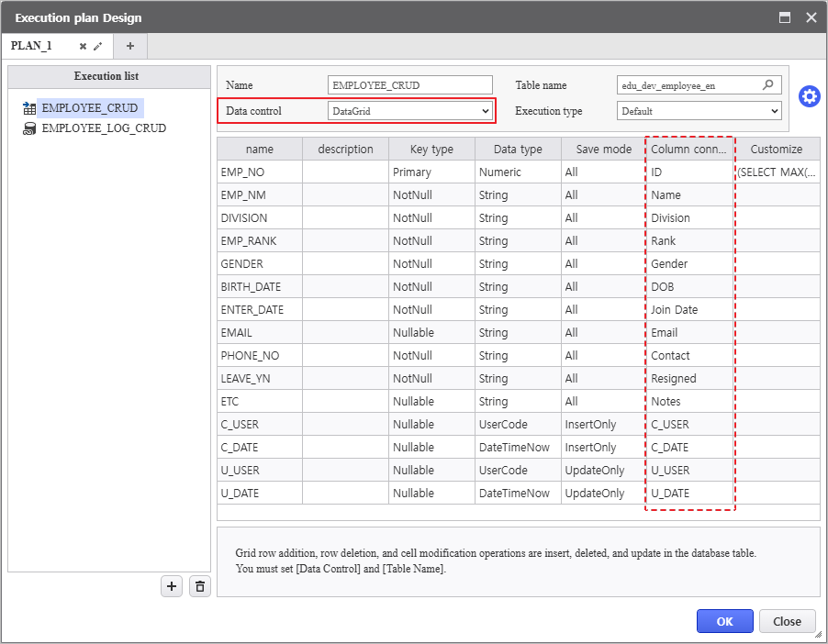Screen dimensions: 828x644
Task: Click the pencil rename icon on PLAN_1 tab
Action: 98,46
